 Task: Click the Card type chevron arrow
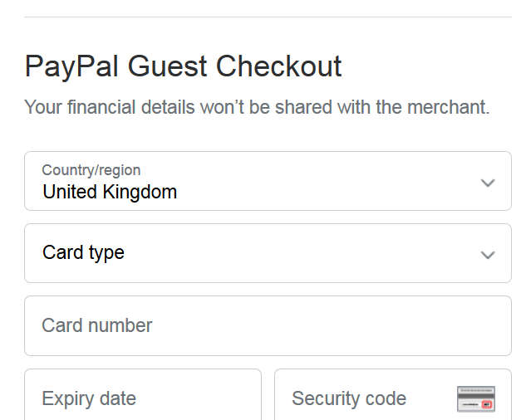coord(488,255)
